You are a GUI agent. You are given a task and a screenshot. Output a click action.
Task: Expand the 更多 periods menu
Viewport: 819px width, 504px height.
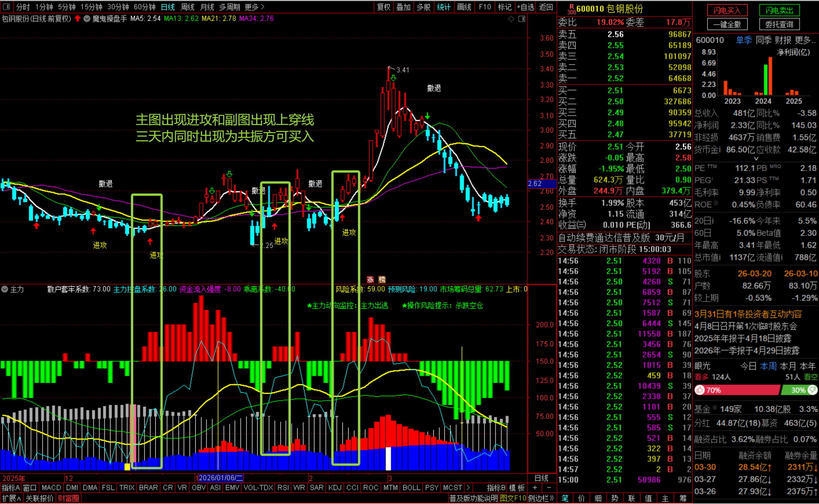254,7
